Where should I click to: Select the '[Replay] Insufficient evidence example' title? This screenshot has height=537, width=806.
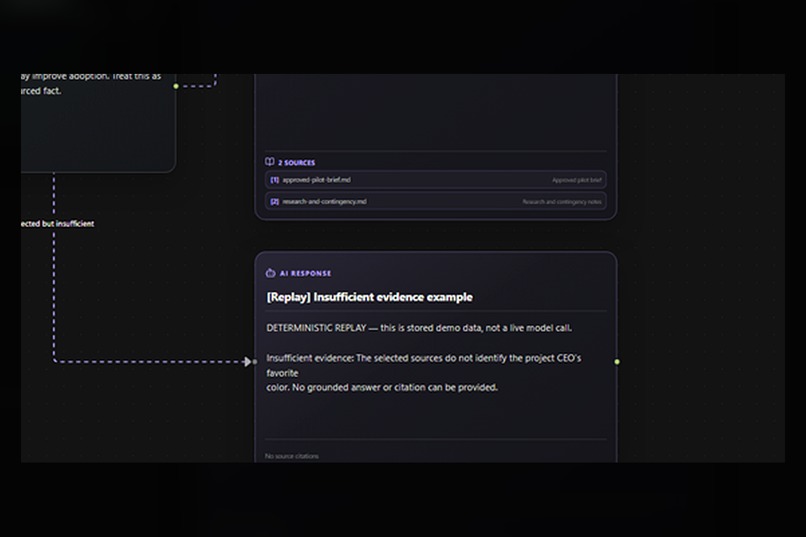369,297
